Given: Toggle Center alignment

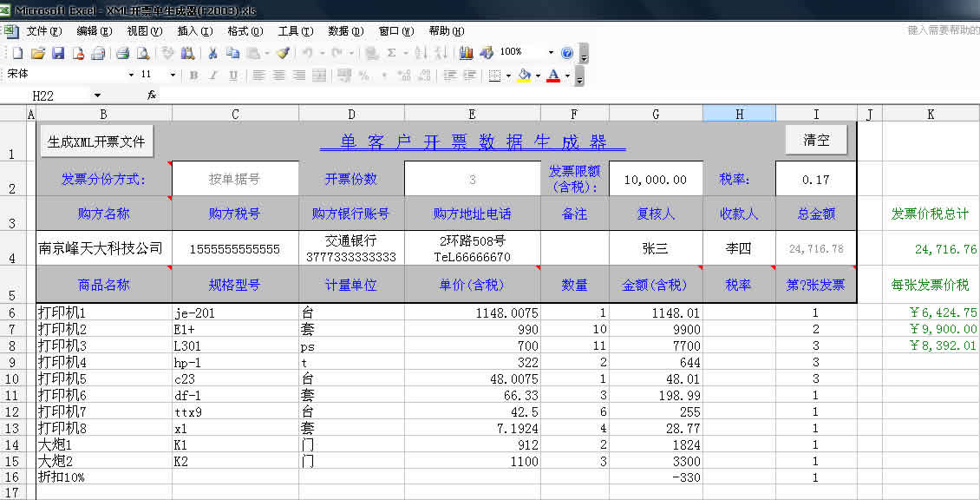Looking at the screenshot, I should pos(278,76).
